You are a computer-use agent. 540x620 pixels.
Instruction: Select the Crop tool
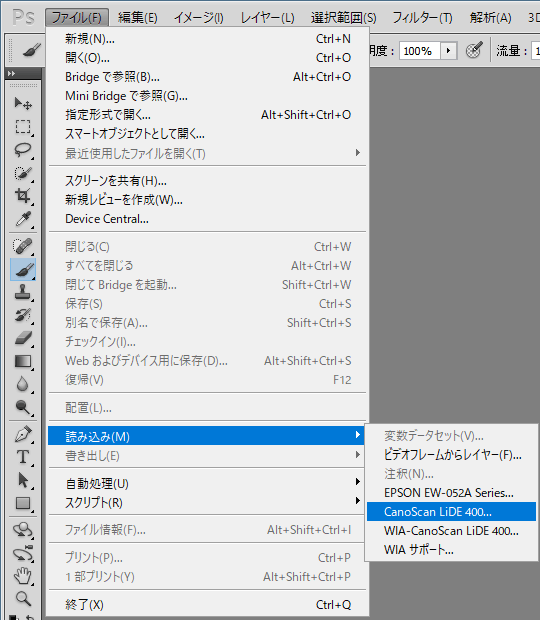pyautogui.click(x=23, y=195)
